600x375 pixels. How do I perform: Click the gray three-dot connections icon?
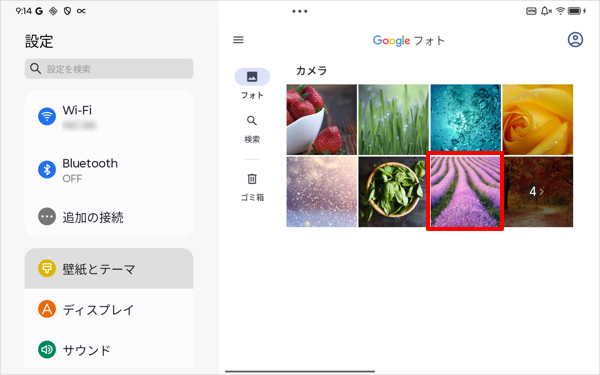pyautogui.click(x=47, y=217)
